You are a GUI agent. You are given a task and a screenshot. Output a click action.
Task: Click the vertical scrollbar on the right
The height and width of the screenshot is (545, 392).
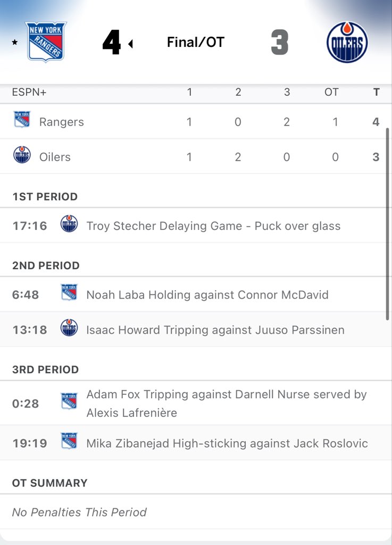click(388, 224)
